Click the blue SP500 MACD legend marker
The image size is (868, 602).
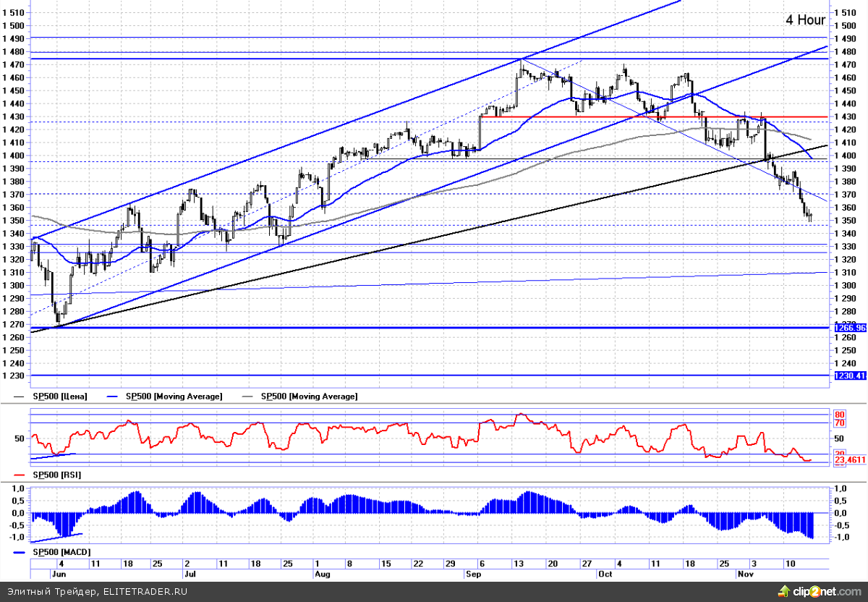20,552
